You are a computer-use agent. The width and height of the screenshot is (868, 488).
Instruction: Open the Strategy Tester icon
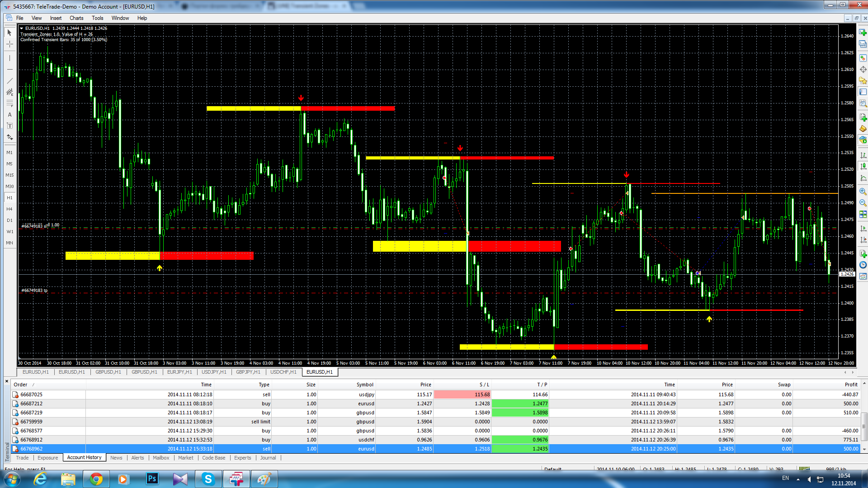[x=863, y=103]
